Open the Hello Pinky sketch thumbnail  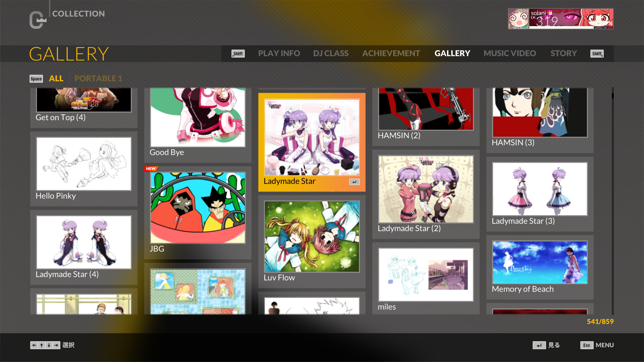coord(84,164)
